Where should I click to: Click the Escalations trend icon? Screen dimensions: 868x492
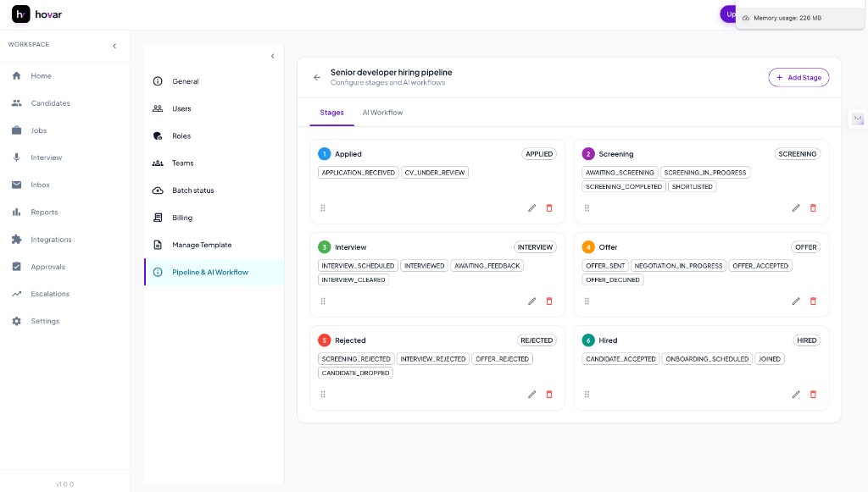click(x=17, y=294)
